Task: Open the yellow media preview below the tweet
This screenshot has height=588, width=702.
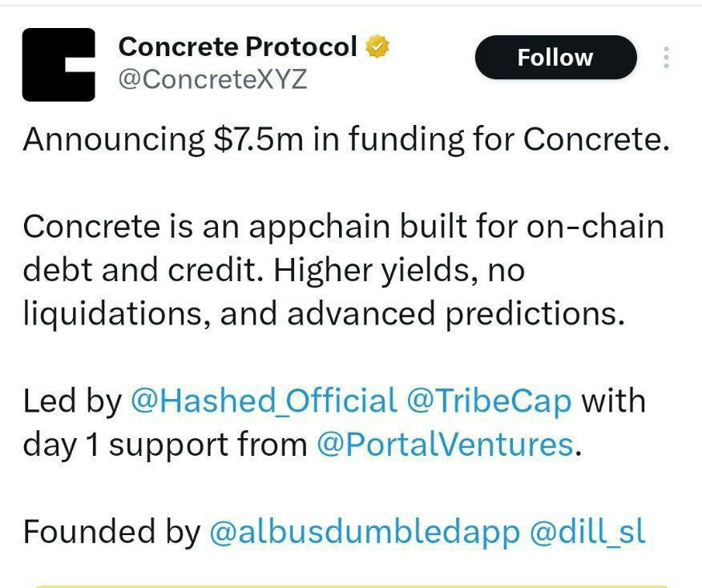Action: point(351,584)
